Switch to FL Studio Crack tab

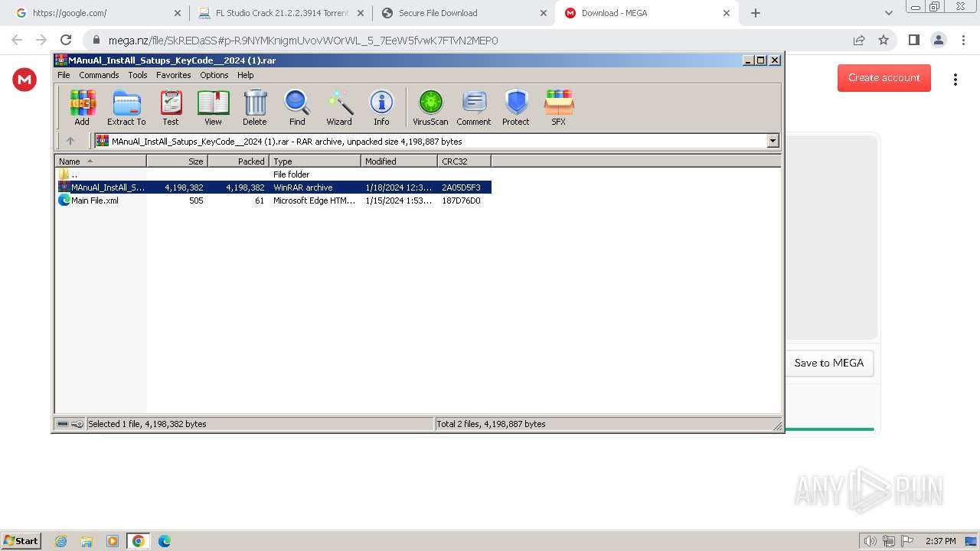coord(281,13)
